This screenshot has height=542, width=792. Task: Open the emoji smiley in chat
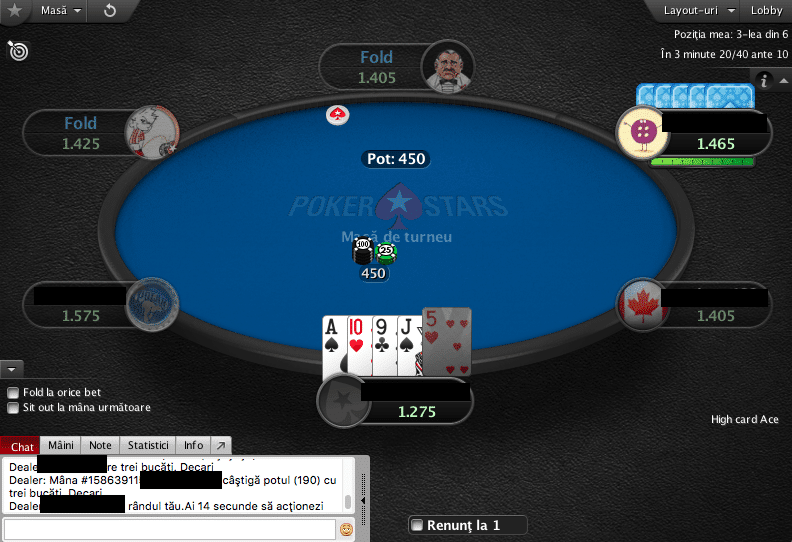(346, 529)
